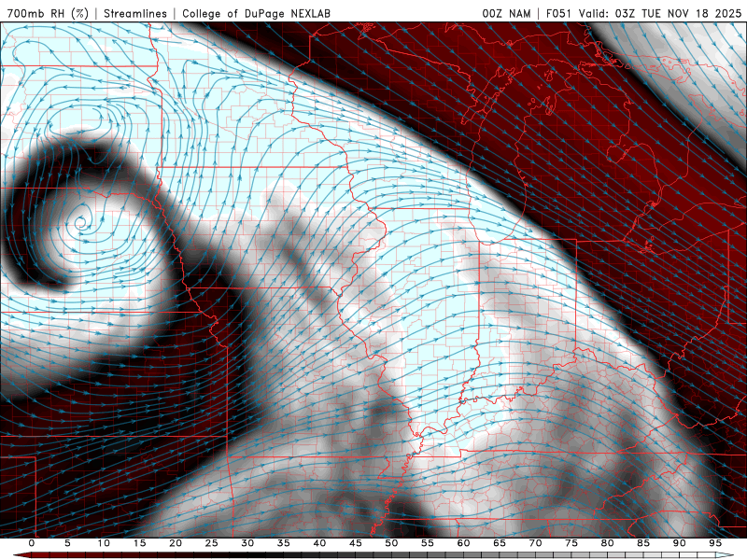The width and height of the screenshot is (747, 560).
Task: Click the "20" value on the color scale
Action: pyautogui.click(x=176, y=543)
